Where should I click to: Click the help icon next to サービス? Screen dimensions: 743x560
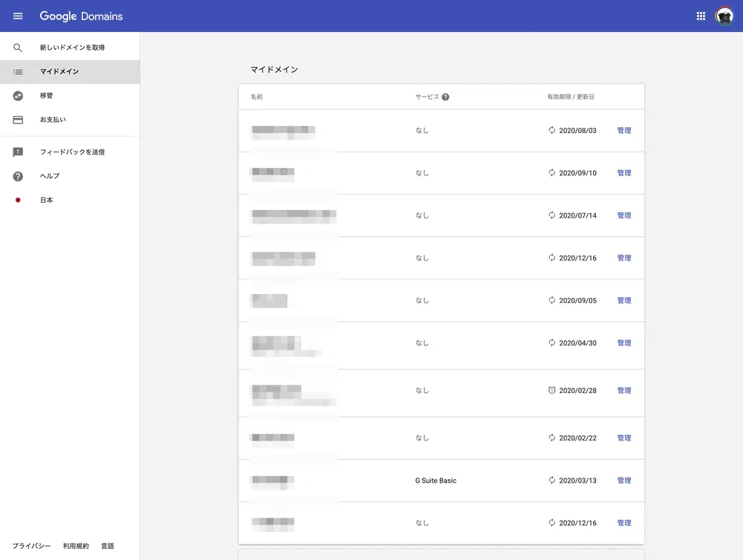(x=445, y=97)
